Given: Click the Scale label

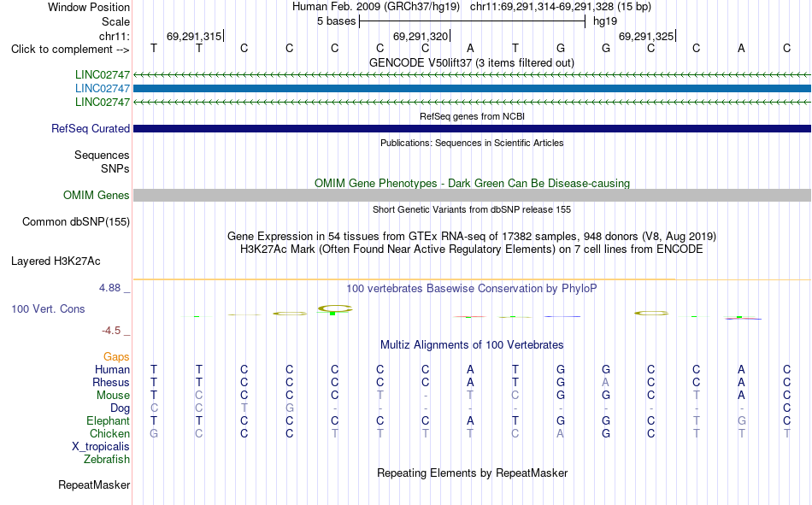Looking at the screenshot, I should [x=115, y=21].
